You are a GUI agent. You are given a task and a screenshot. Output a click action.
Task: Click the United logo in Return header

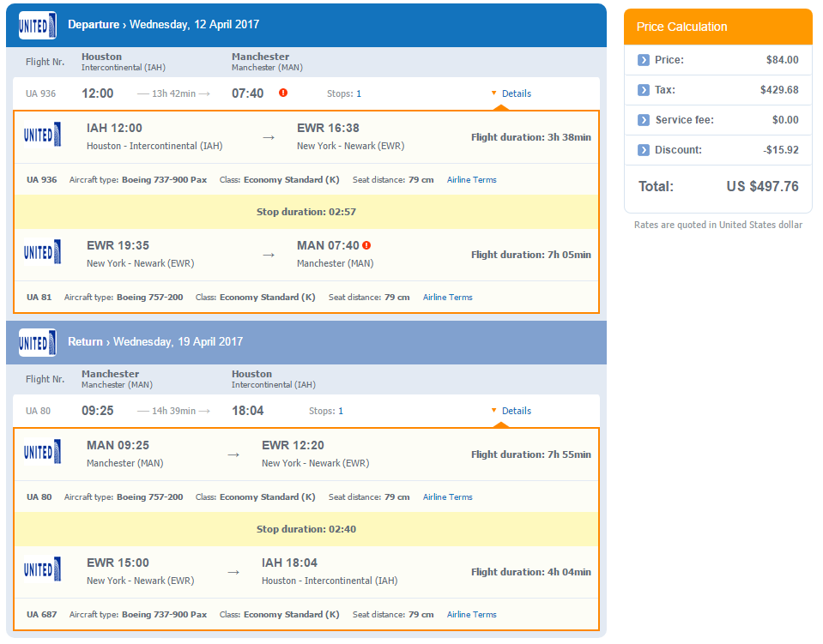tap(38, 342)
